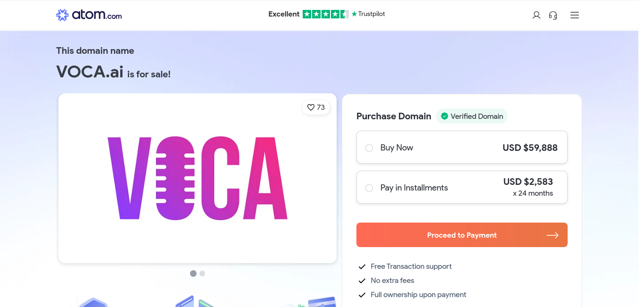This screenshot has width=644, height=307.
Task: Click the Trustpilot logo text
Action: 369,14
